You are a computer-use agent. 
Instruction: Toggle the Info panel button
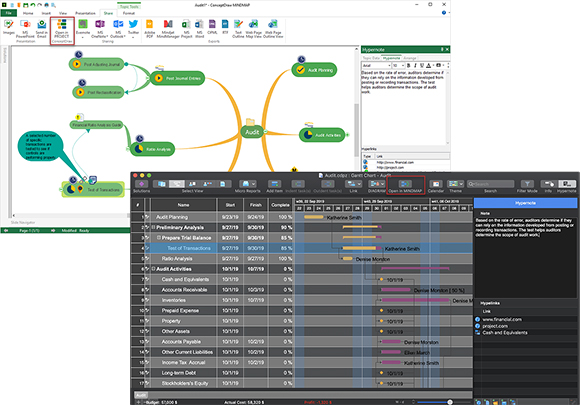coord(548,186)
